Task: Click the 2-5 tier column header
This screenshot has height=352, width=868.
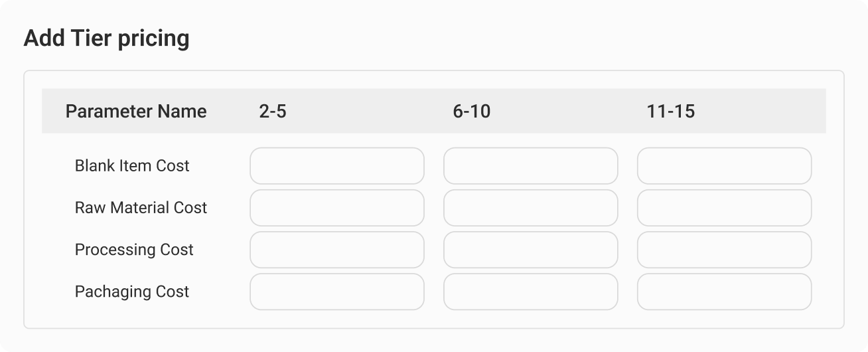Action: [x=273, y=112]
